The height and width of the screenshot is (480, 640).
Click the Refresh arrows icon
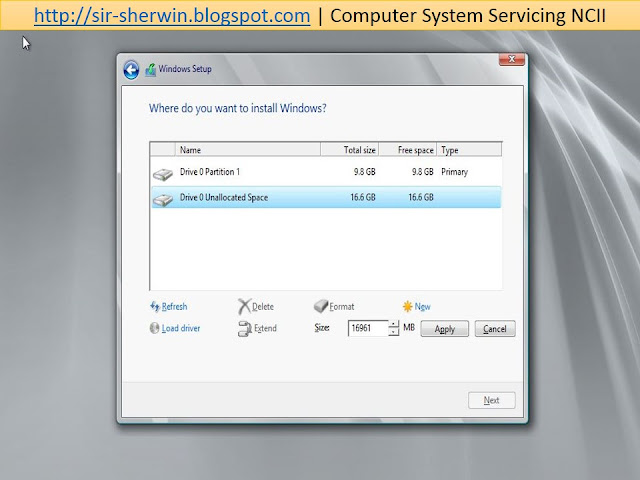pos(155,306)
